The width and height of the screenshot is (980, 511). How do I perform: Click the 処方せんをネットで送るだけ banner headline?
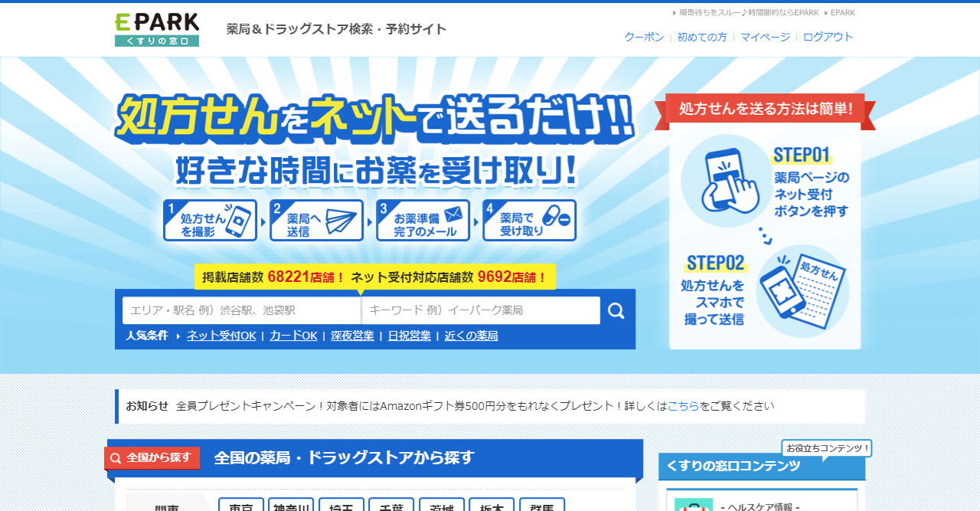point(375,117)
